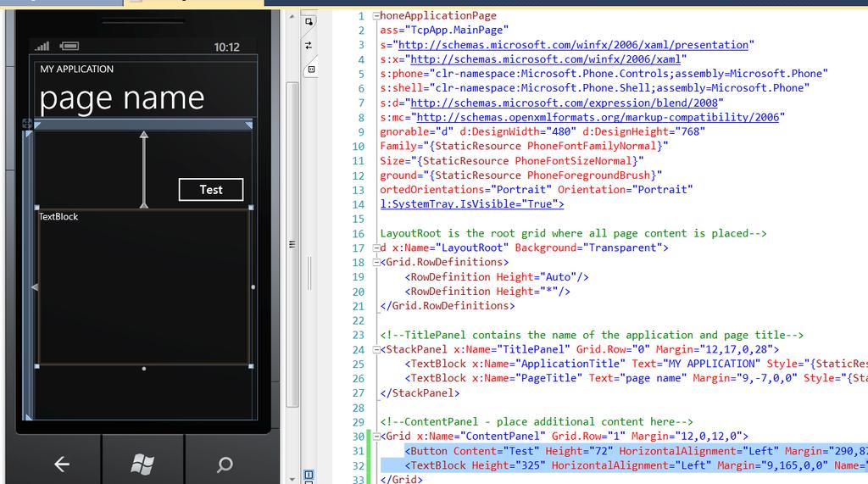Click Orientation="Portrait" attribute on line 13
Image resolution: width=868 pixels, height=484 pixels.
626,190
